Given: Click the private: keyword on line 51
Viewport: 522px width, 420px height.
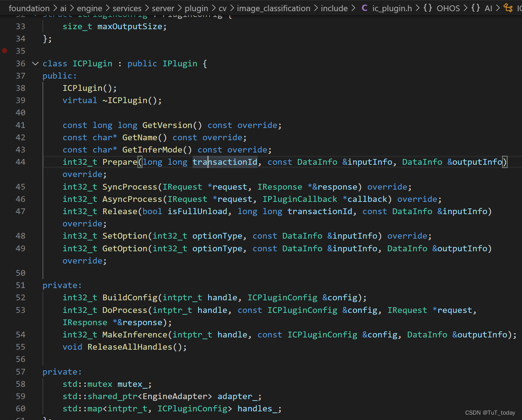Looking at the screenshot, I should 62,285.
